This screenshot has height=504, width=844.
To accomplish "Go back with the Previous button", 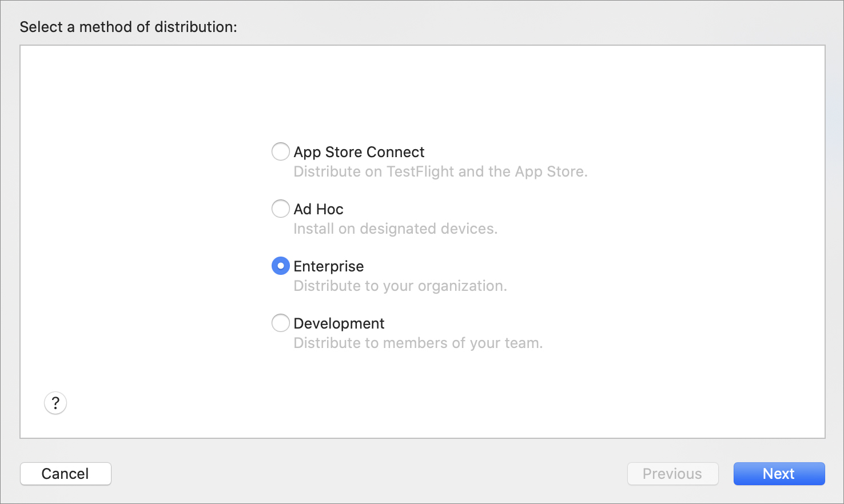I will pyautogui.click(x=673, y=474).
